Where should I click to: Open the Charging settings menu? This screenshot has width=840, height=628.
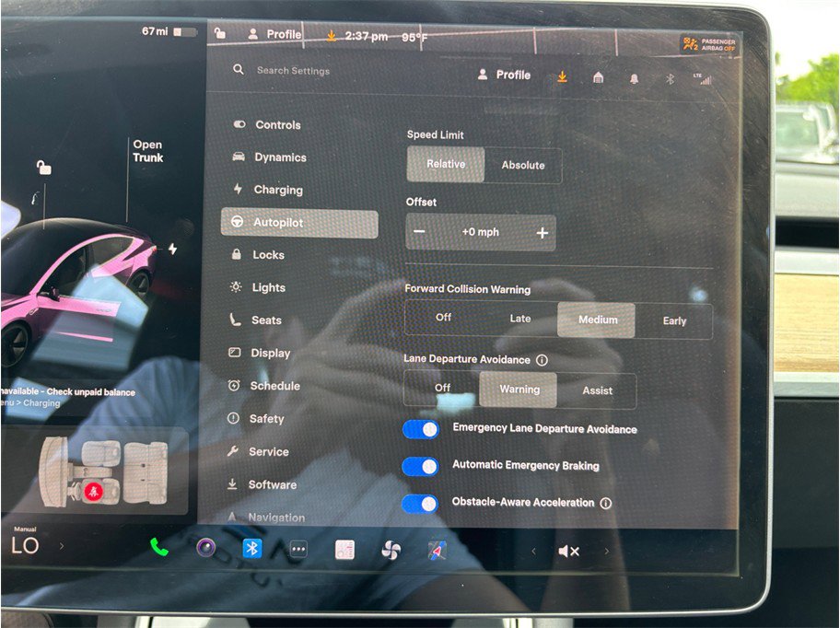(268, 190)
